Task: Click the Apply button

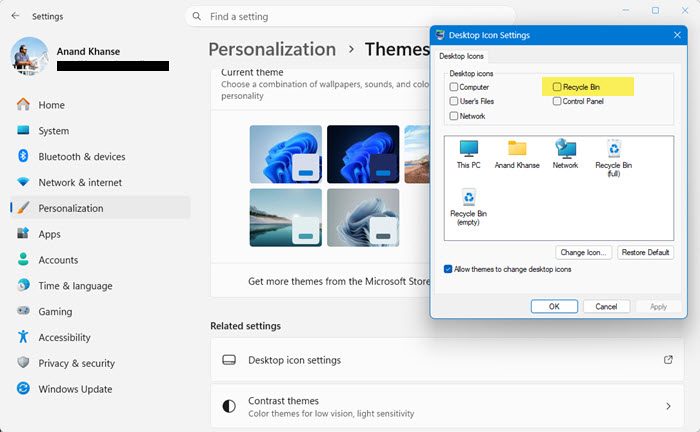Action: click(658, 307)
